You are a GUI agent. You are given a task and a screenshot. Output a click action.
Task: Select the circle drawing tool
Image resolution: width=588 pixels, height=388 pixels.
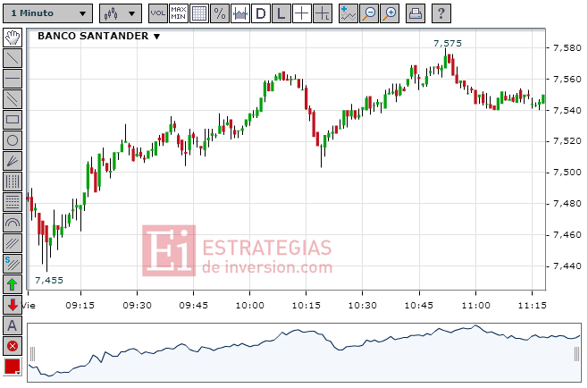[13, 140]
